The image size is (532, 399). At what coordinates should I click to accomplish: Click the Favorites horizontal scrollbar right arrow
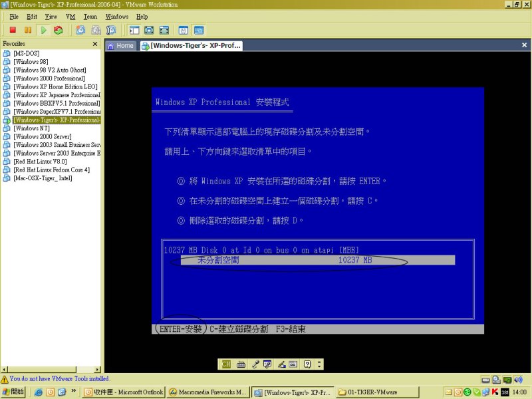pos(98,370)
